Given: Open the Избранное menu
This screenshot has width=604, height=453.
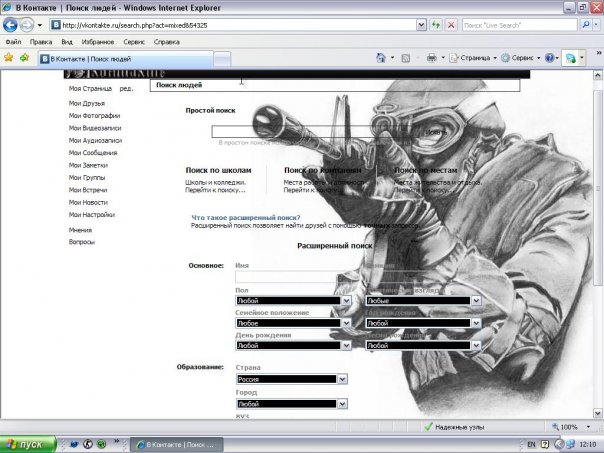Looking at the screenshot, I should pyautogui.click(x=98, y=42).
